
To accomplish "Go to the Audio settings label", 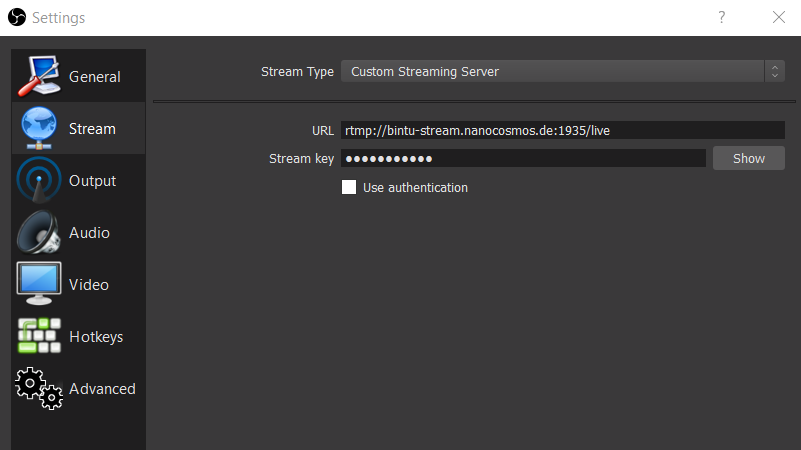I will pyautogui.click(x=89, y=233).
